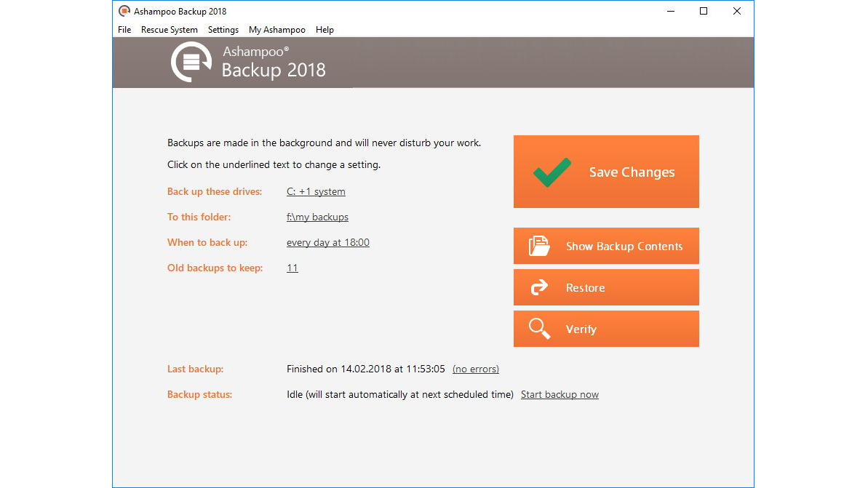Screen dimensions: 868x488
Task: Click 'Start backup now' link
Action: [560, 394]
